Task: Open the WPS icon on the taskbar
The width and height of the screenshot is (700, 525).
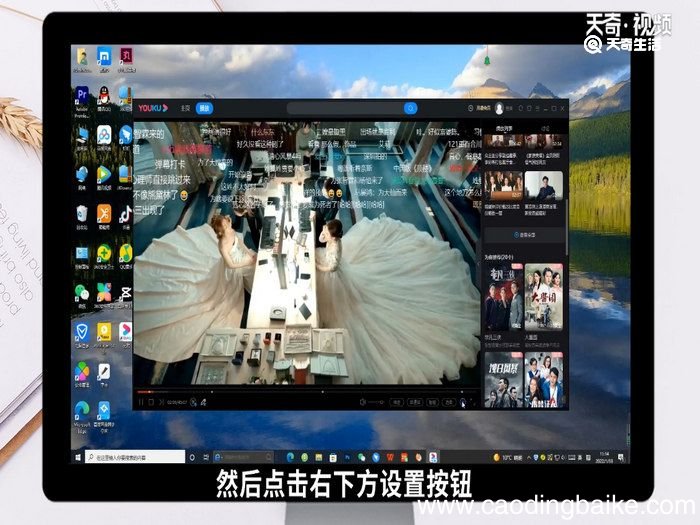Action: coord(390,457)
